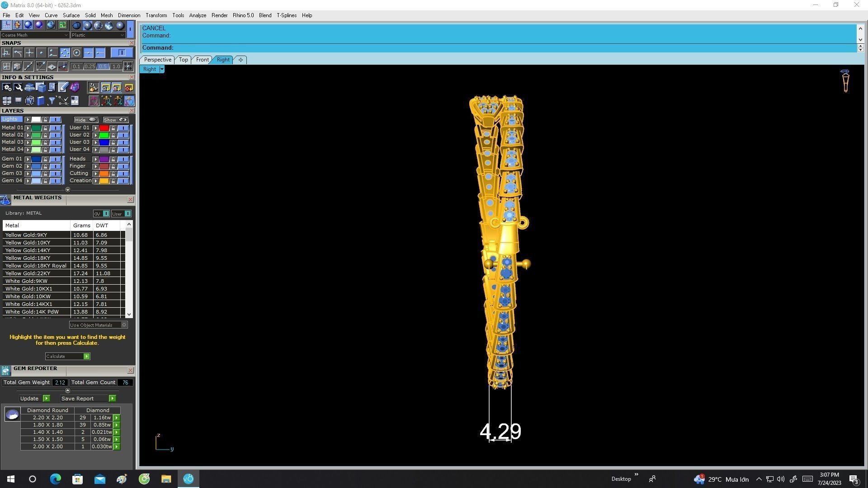
Task: Click the four-viewport layout icon
Action: tap(7, 100)
